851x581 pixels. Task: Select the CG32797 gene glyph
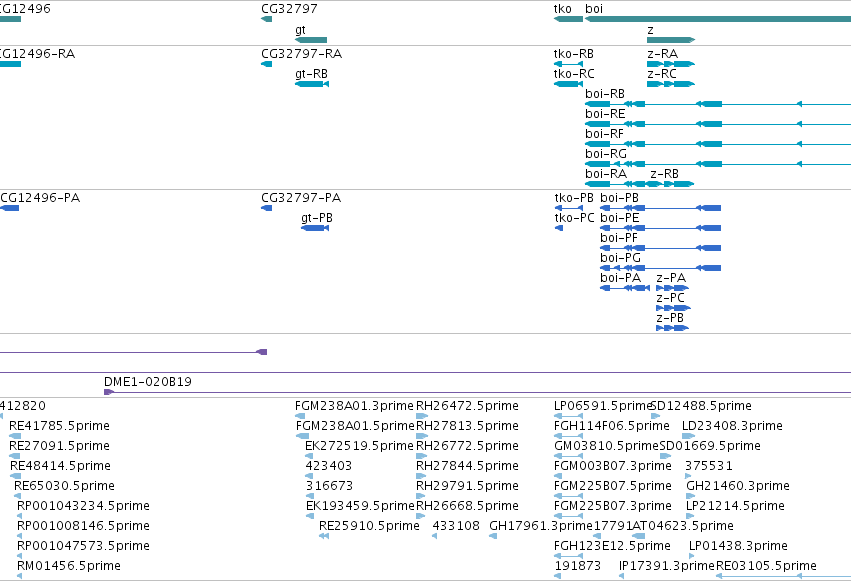(266, 19)
